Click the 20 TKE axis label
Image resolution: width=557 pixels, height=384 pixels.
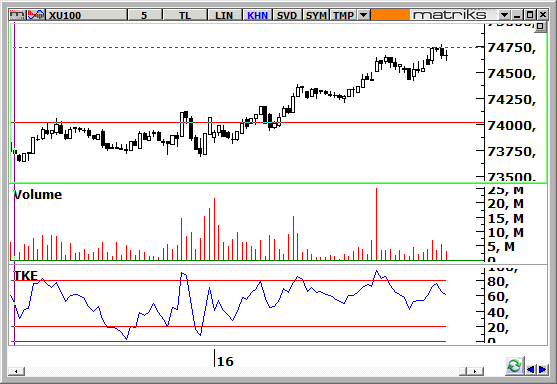(x=498, y=328)
